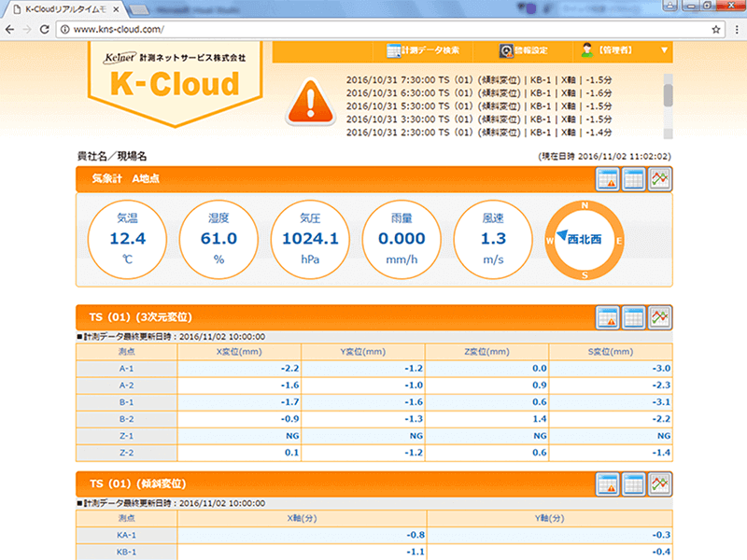747x560 pixels.
Task: Expand the 管理者 user dropdown arrow
Action: pyautogui.click(x=664, y=50)
